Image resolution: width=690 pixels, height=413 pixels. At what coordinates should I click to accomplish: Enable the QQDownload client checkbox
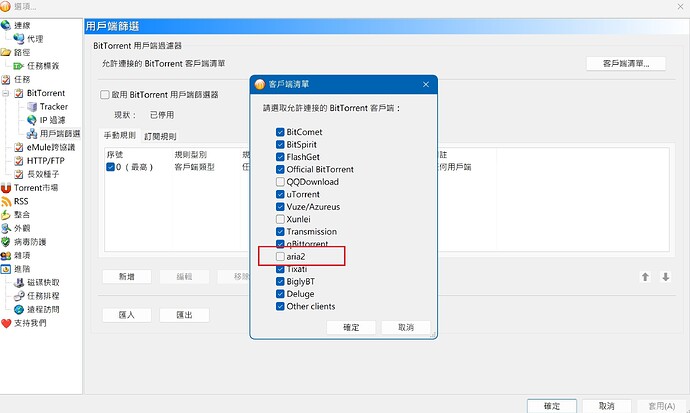click(x=280, y=182)
